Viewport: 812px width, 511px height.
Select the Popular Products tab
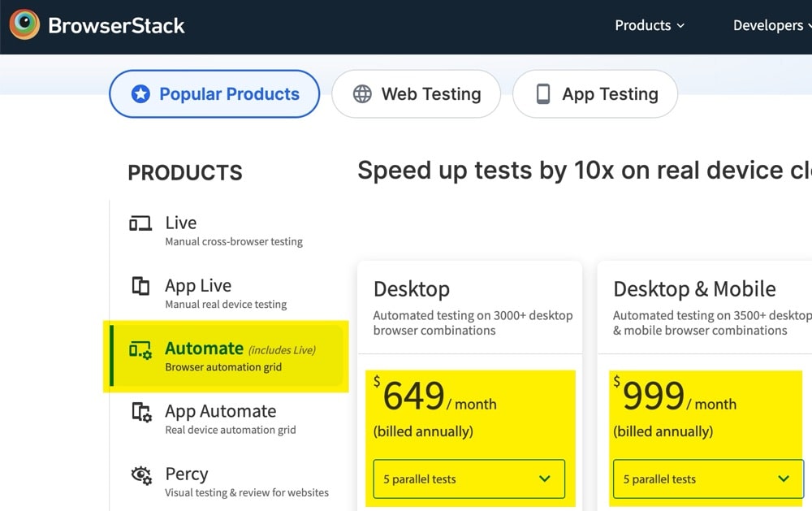click(x=214, y=93)
